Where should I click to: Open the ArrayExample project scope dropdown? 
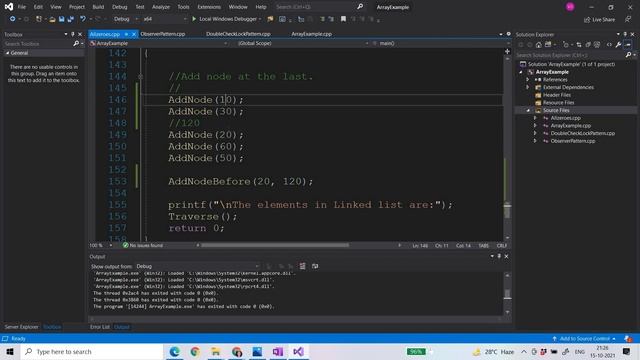158,43
